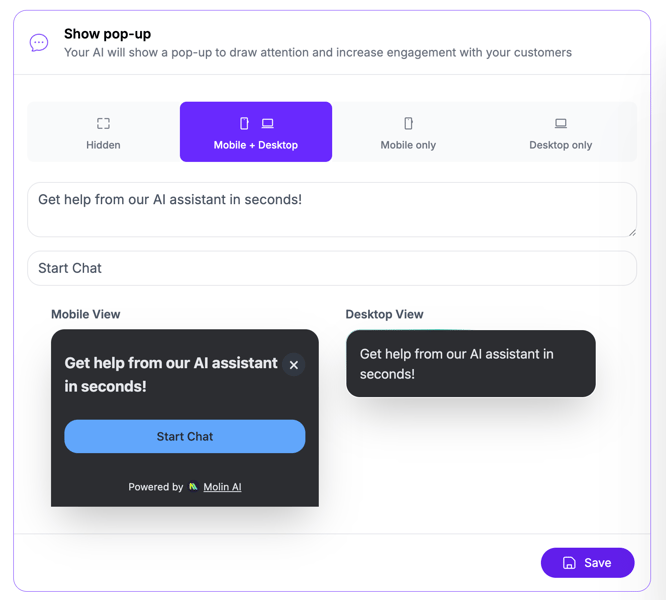Select Mobile + Desktop display option

click(256, 132)
